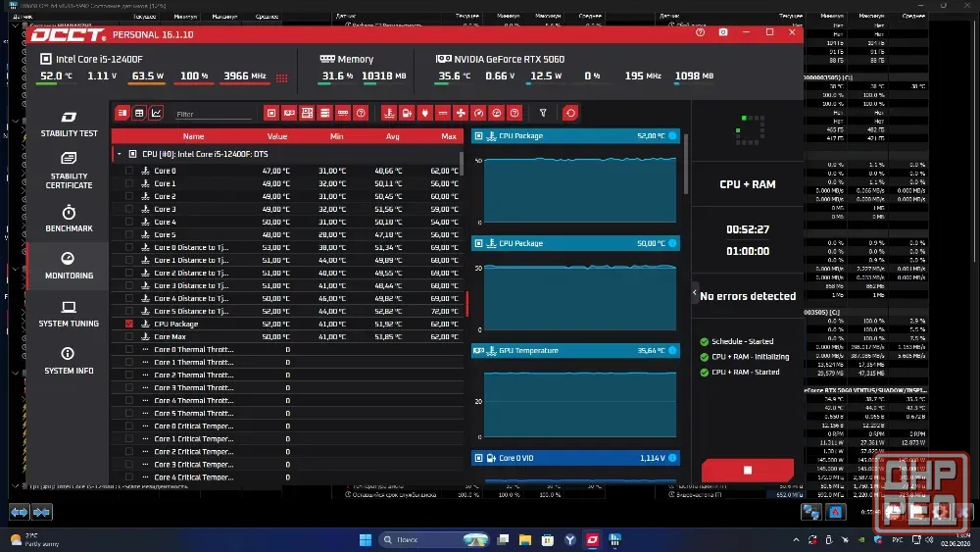Toggle the memory module sensors filter icon
This screenshot has width=980, height=552.
coord(342,113)
